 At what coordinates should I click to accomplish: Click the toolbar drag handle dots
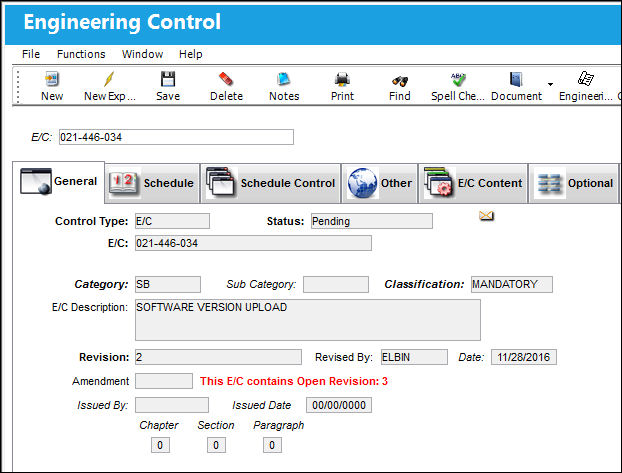(x=18, y=87)
